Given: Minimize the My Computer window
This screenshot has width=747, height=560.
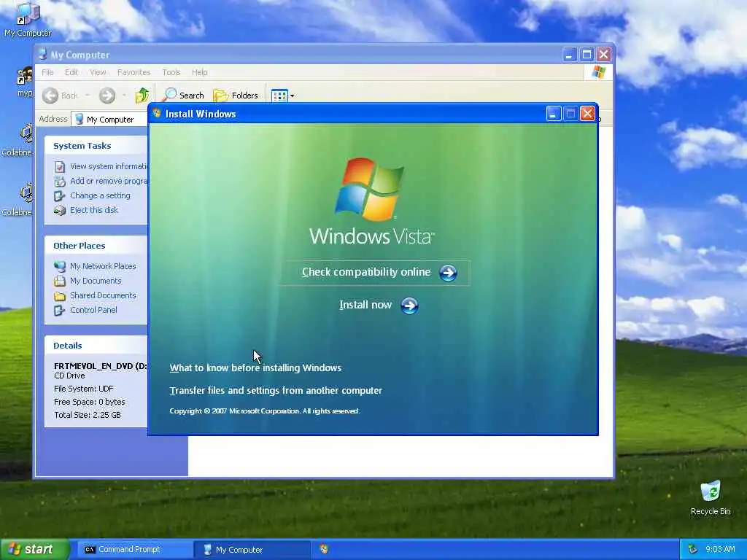Looking at the screenshot, I should point(569,54).
